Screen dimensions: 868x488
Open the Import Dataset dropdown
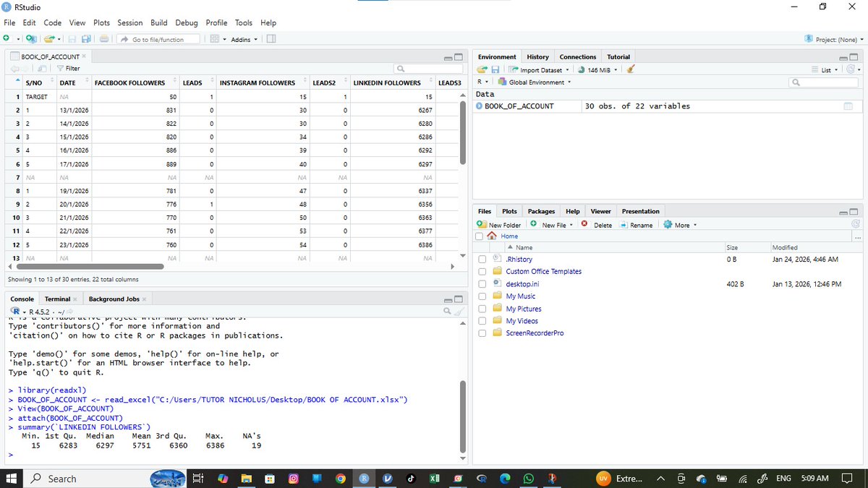(537, 69)
